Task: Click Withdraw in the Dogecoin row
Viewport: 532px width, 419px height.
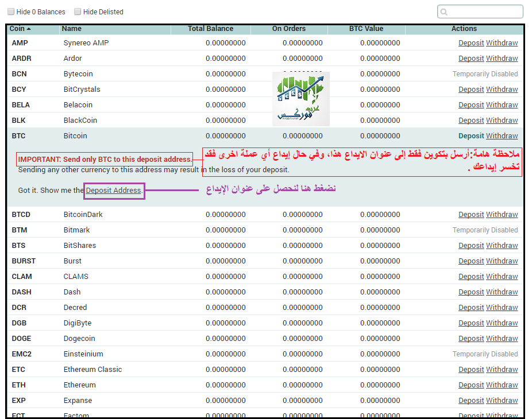Action: pos(502,339)
